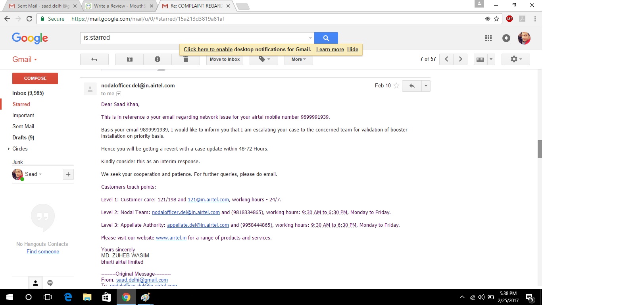The image size is (644, 305).
Task: Open the Google apps grid
Action: (x=488, y=38)
